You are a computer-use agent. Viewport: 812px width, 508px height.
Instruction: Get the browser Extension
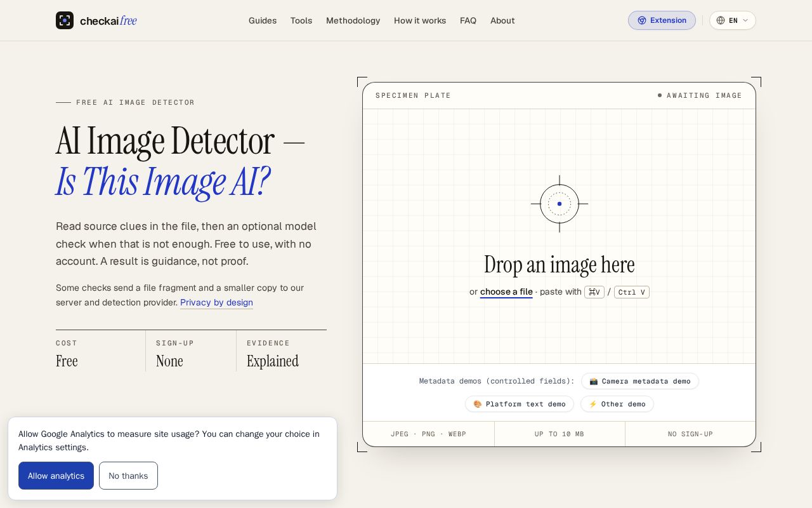tap(662, 20)
